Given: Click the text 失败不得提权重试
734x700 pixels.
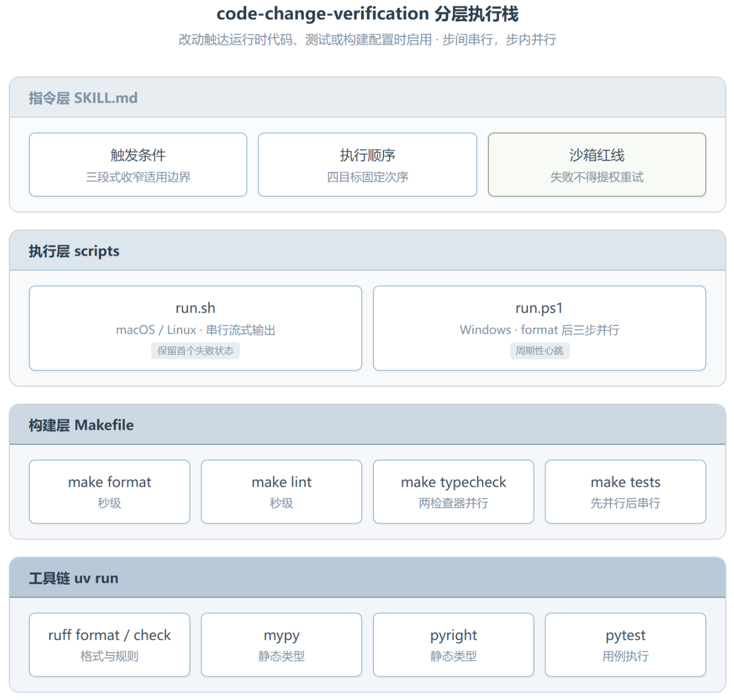Looking at the screenshot, I should click(x=597, y=177).
